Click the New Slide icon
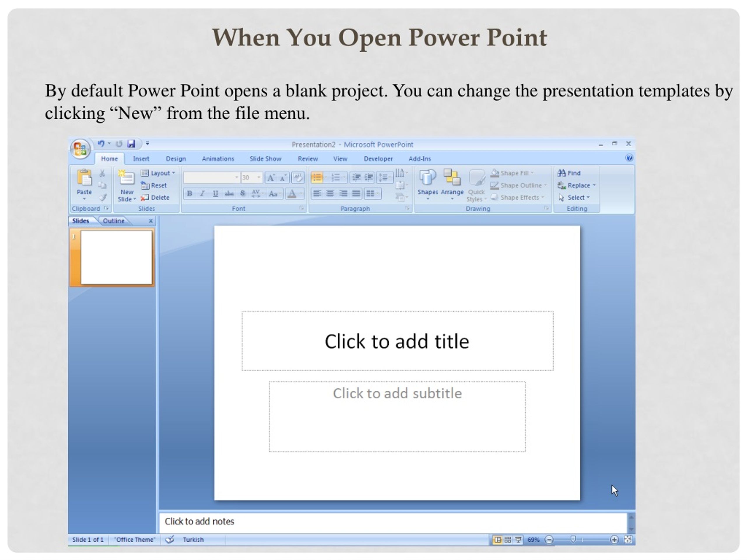Image resolution: width=747 pixels, height=560 pixels. click(126, 177)
